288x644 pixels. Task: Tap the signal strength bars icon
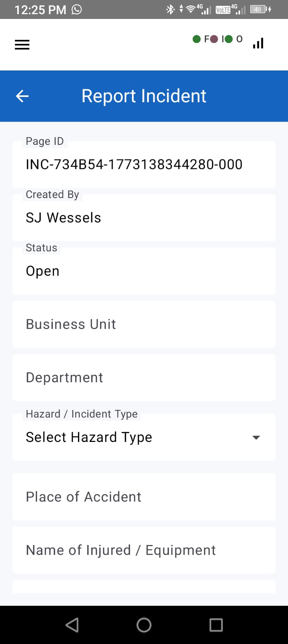[258, 43]
